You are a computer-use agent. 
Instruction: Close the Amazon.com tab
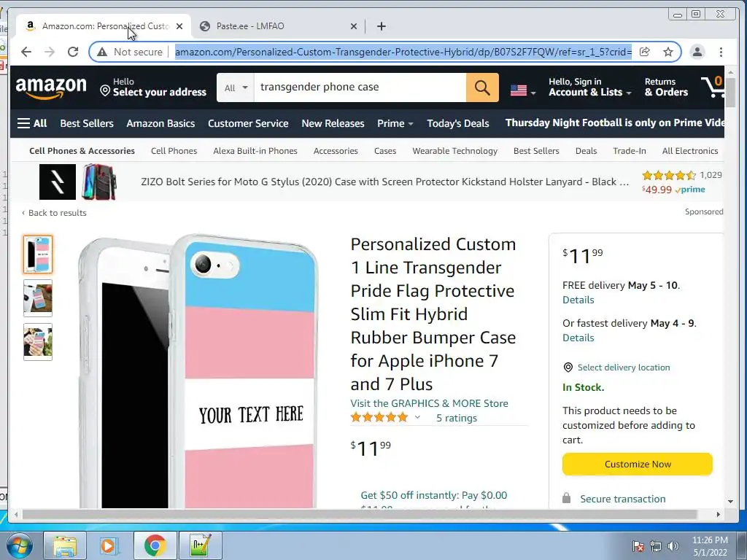[179, 26]
